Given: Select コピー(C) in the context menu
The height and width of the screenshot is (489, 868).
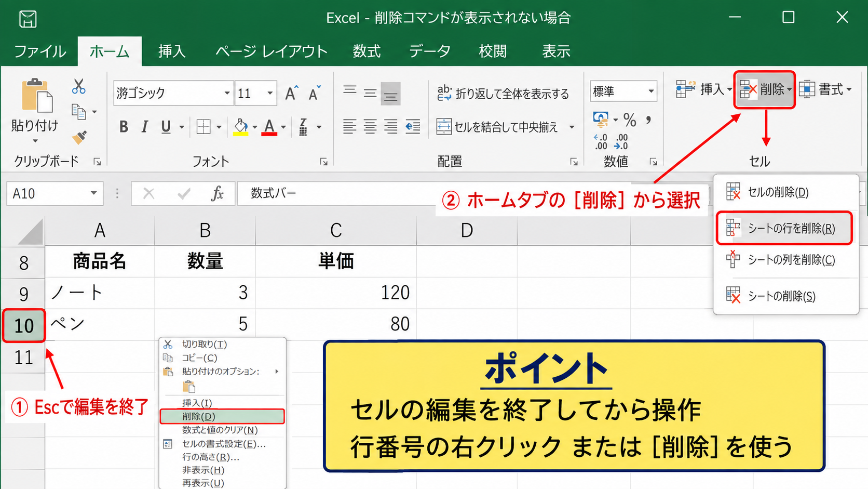Looking at the screenshot, I should point(222,358).
